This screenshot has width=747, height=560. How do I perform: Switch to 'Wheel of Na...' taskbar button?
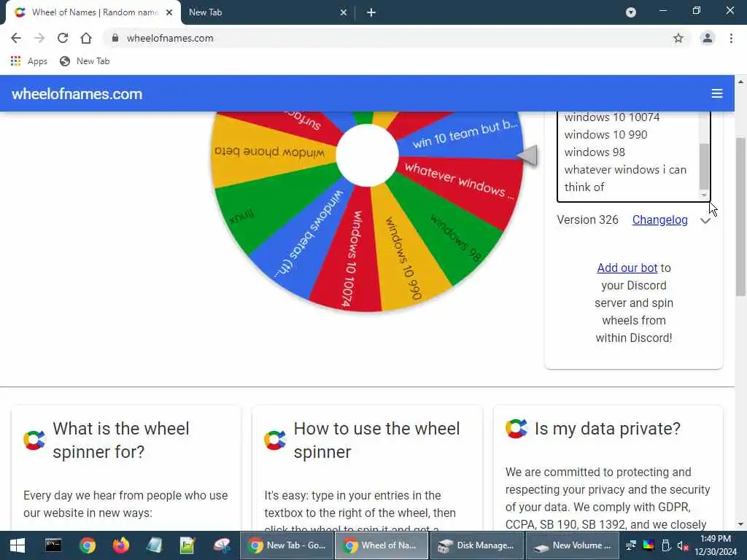pyautogui.click(x=382, y=545)
